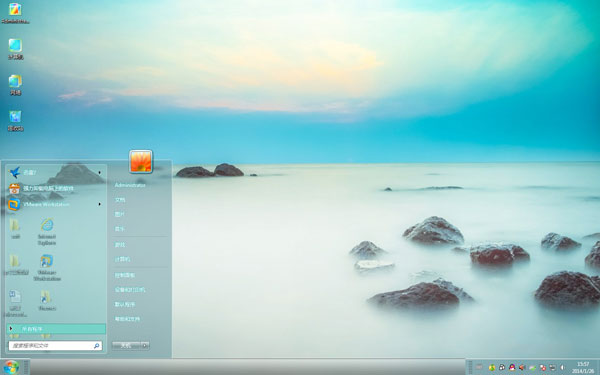
Task: Click the green-yellow 360 ball tray icon
Action: tap(492, 368)
